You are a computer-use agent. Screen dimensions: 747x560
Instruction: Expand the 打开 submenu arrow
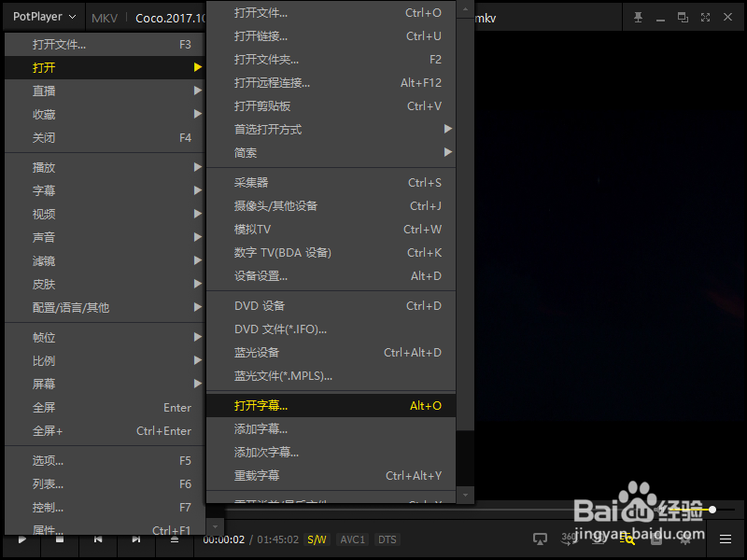(198, 67)
